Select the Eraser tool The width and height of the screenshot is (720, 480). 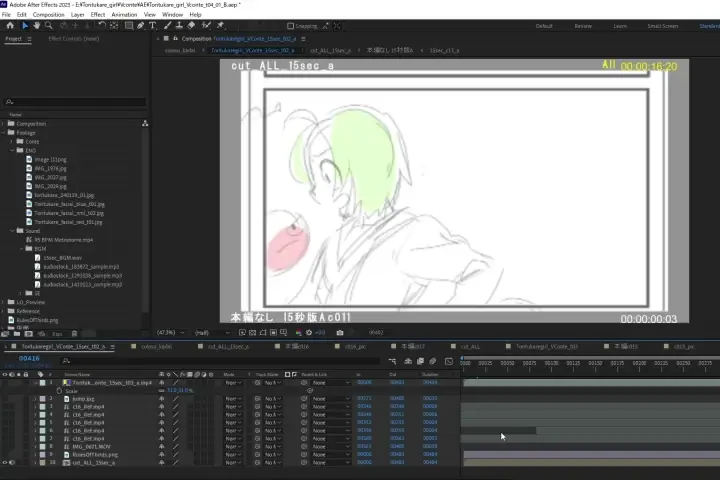point(191,26)
